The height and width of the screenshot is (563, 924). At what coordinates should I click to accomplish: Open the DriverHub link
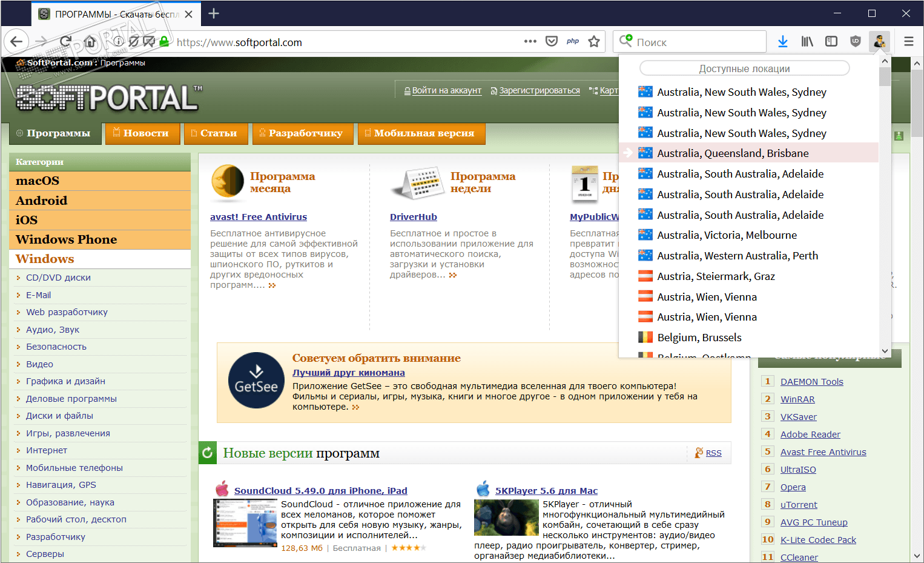pos(414,217)
